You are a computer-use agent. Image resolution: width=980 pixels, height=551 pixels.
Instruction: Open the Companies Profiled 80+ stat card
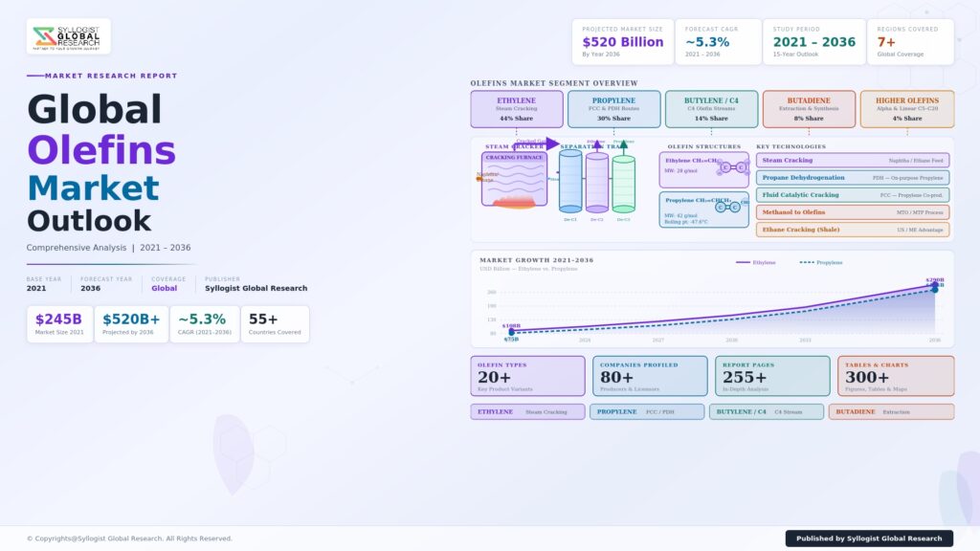click(650, 376)
